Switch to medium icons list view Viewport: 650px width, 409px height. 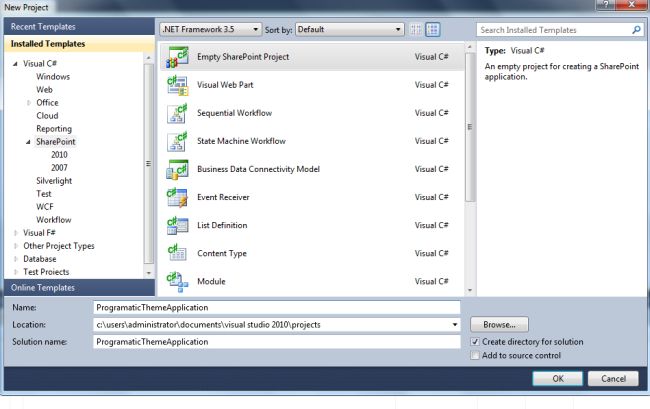click(x=433, y=29)
